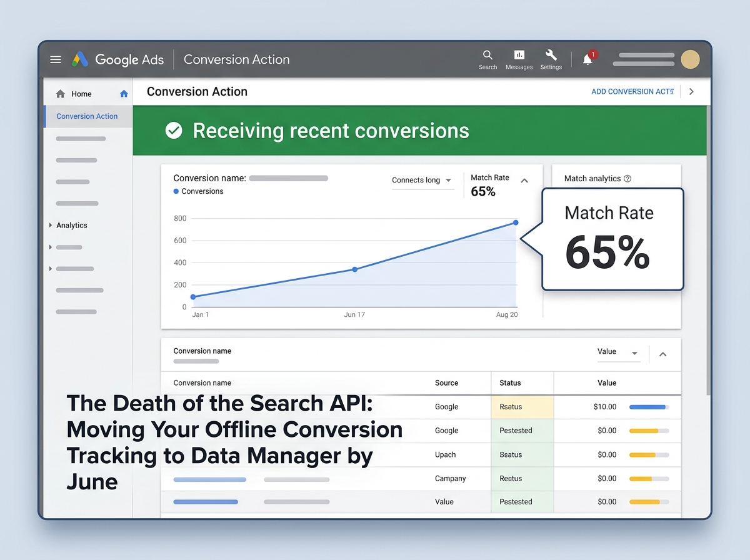Click the green checkmark status icon

(173, 131)
